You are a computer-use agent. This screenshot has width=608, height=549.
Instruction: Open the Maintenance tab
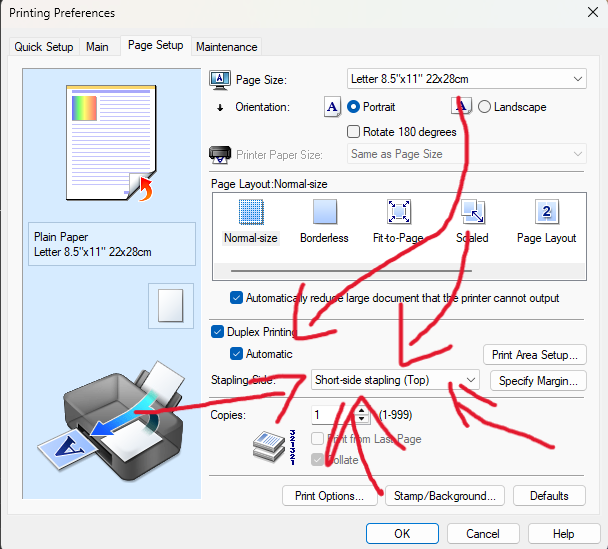pos(227,47)
